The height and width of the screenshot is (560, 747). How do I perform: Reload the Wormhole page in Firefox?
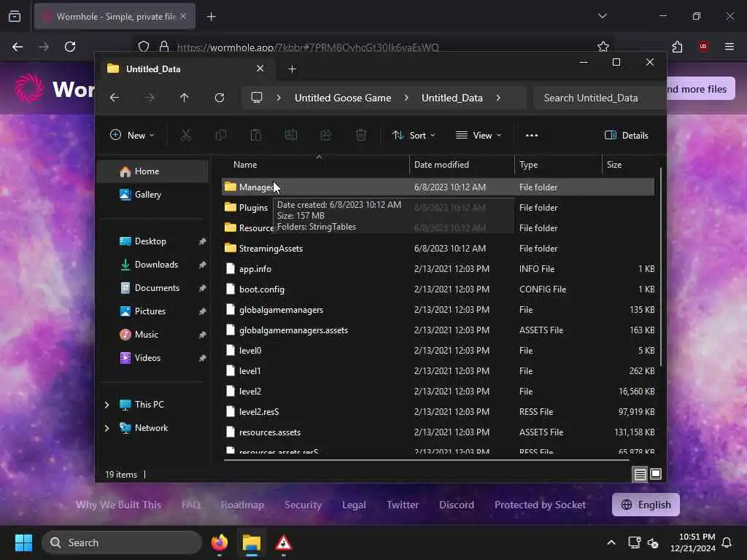[70, 47]
